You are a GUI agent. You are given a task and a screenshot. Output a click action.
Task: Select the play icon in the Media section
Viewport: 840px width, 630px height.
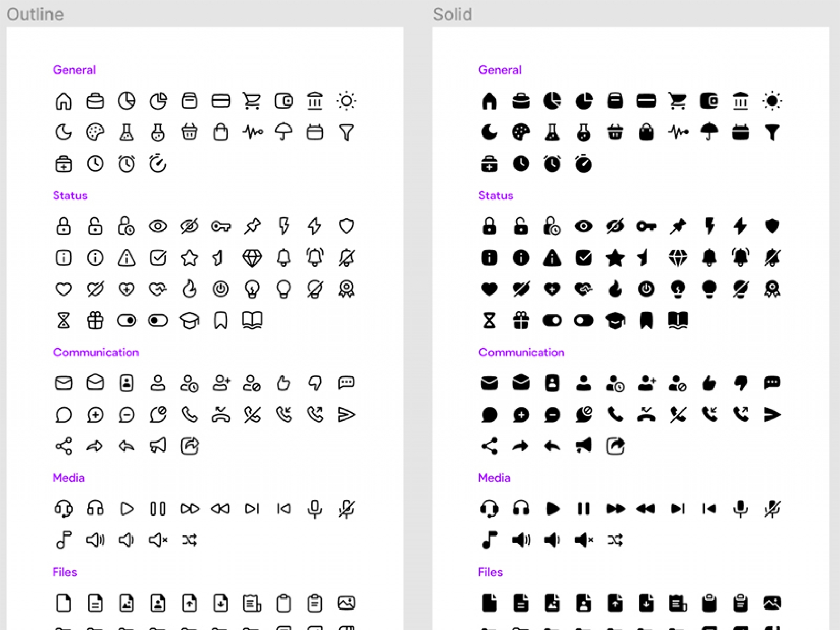pyautogui.click(x=127, y=508)
